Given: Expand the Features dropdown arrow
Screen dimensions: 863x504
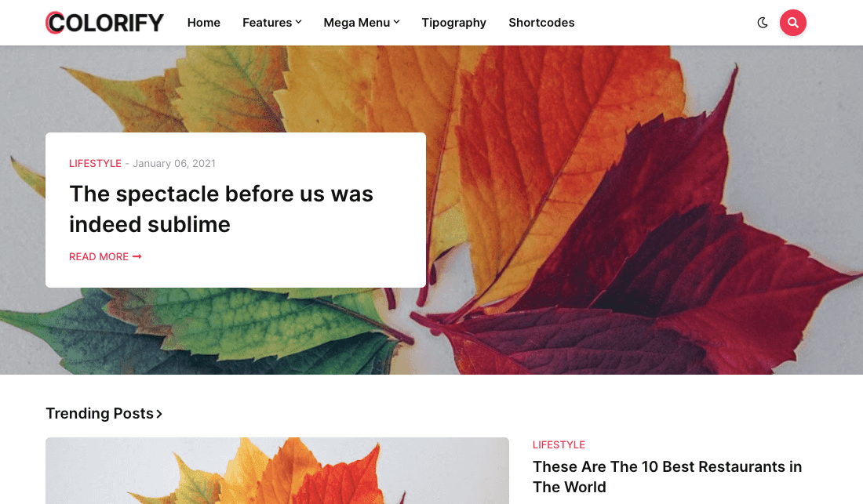Looking at the screenshot, I should pos(298,22).
